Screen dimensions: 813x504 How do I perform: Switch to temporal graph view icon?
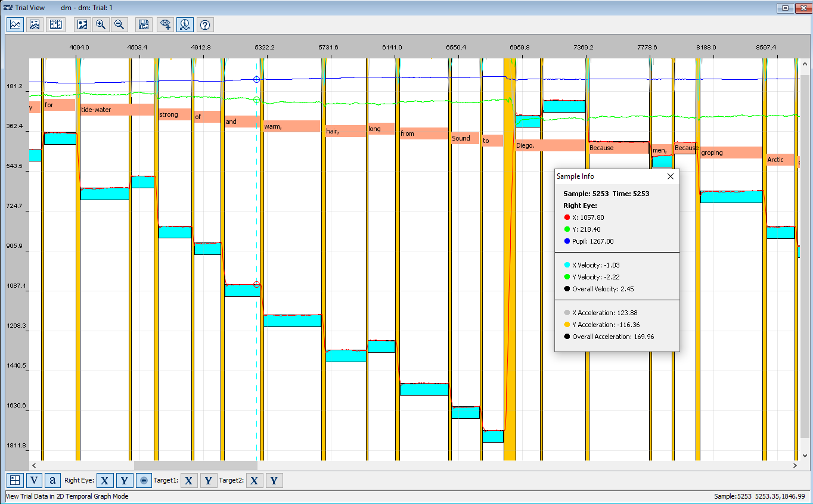point(15,24)
